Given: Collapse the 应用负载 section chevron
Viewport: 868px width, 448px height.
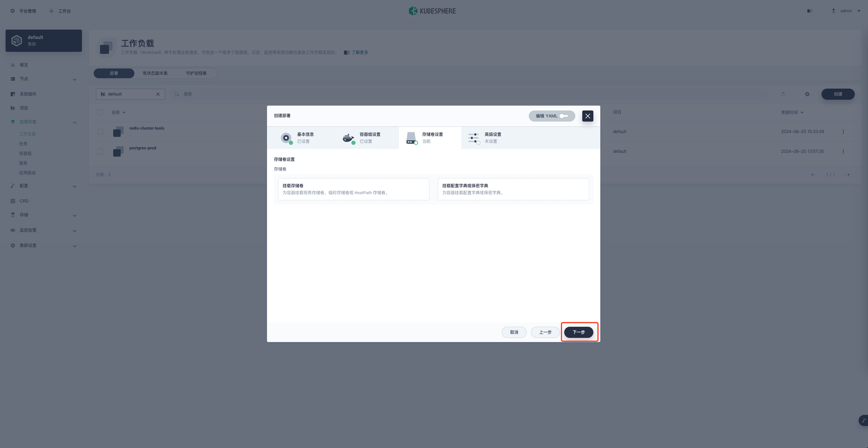Looking at the screenshot, I should 74,122.
